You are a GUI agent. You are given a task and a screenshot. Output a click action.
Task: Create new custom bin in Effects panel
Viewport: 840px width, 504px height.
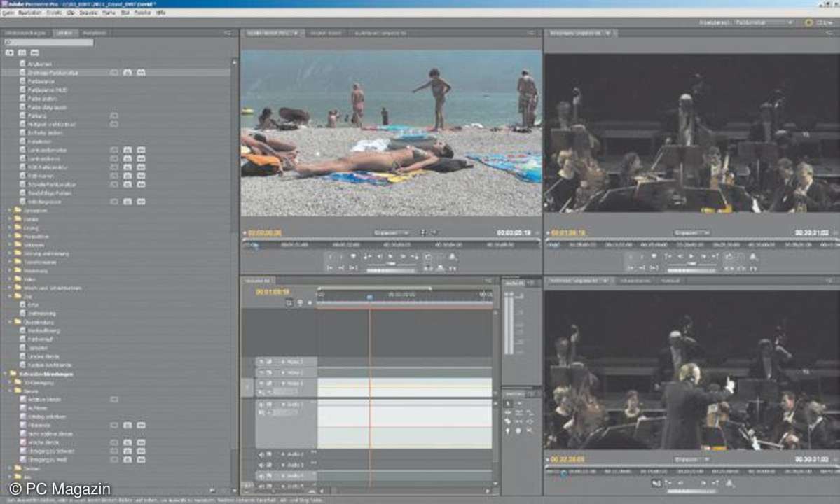(213, 490)
